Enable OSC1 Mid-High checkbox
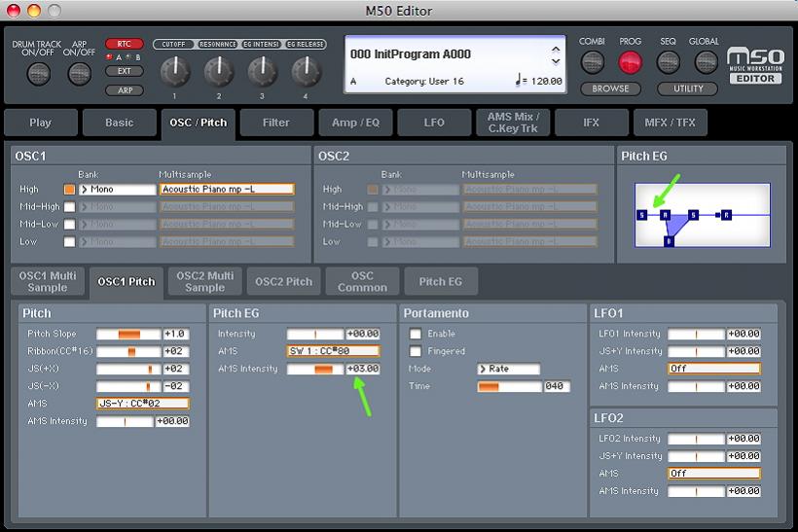 [x=70, y=207]
